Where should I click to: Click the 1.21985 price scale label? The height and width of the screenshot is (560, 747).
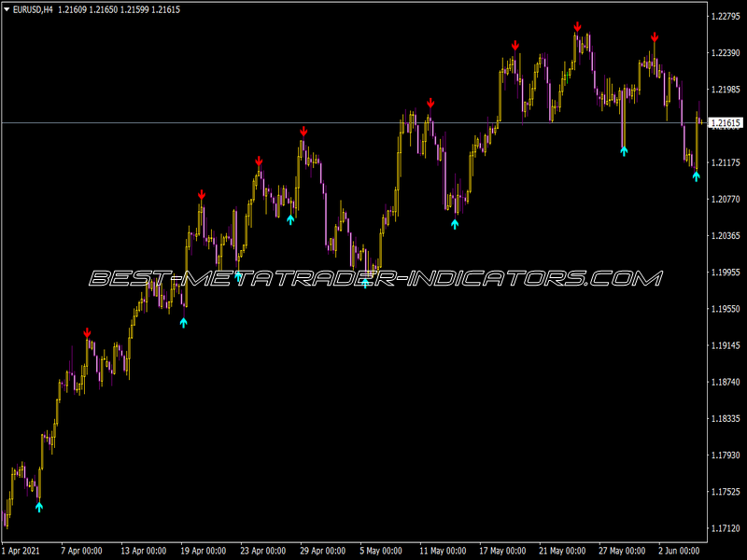point(726,90)
